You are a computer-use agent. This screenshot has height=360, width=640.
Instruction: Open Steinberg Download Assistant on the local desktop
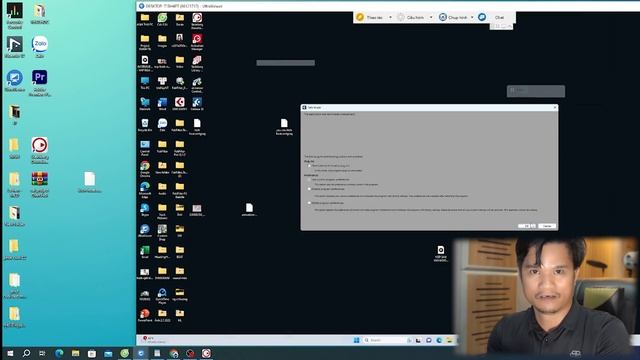point(40,145)
